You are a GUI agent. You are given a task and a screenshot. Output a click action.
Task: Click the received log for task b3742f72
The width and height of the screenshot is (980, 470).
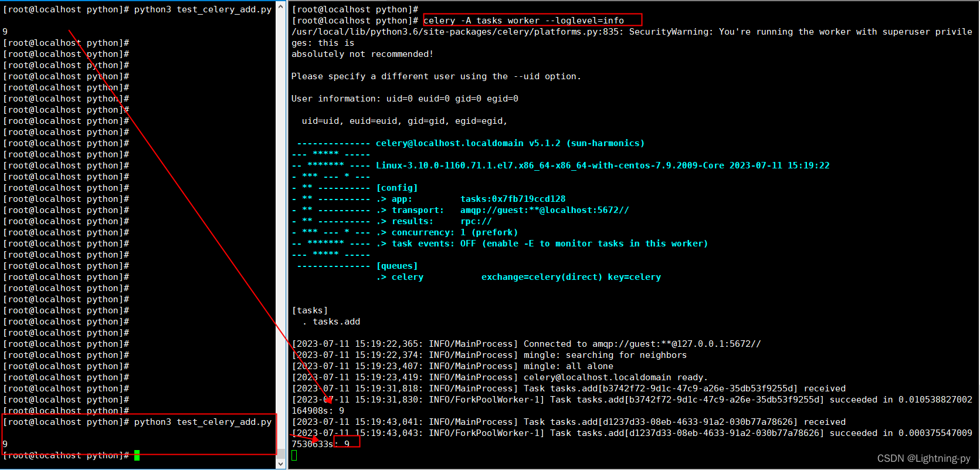coord(569,388)
